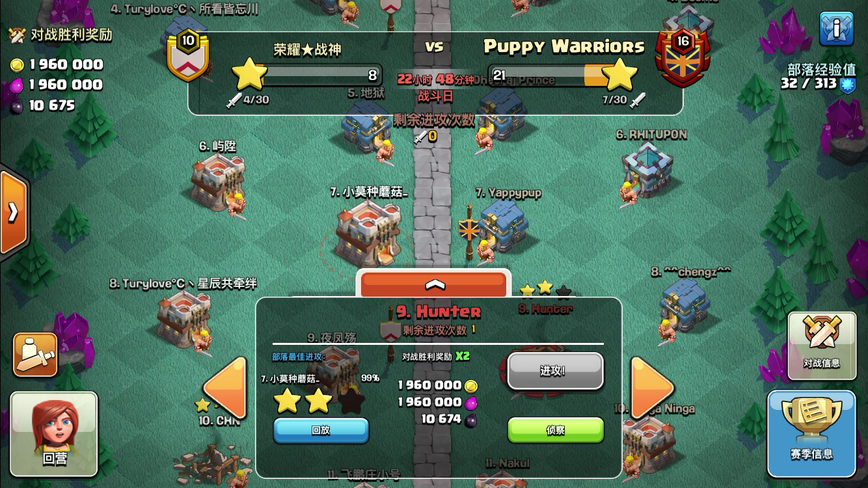Open the blue info icon
This screenshot has width=868, height=488.
[x=836, y=28]
